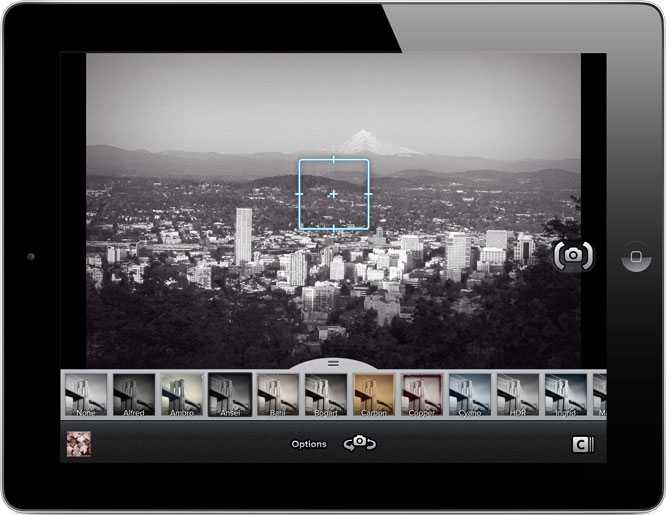Apply the Cyano blue filter
666x515 pixels.
click(x=470, y=394)
